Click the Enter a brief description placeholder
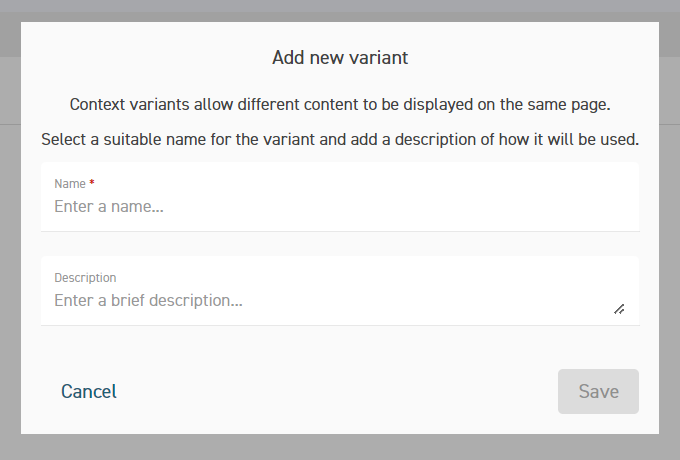Viewport: 680px width, 460px height. (x=148, y=300)
